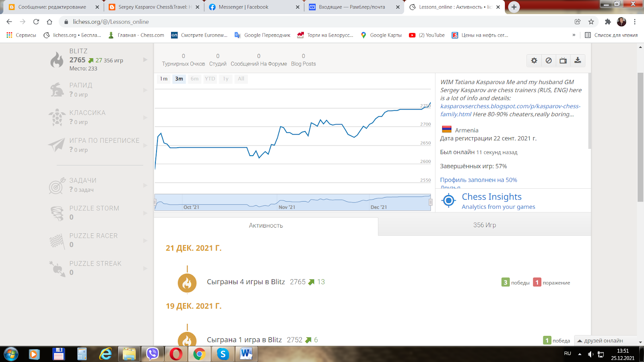Click left handle of chart range navigator

pyautogui.click(x=155, y=202)
